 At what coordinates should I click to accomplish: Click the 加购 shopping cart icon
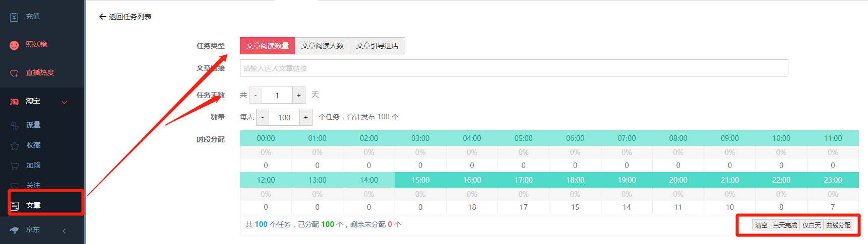point(15,166)
